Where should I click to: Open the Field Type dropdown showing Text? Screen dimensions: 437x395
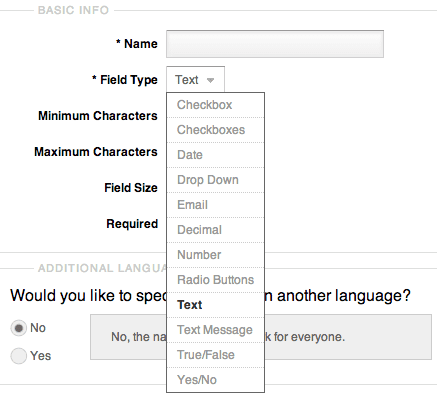tap(195, 80)
